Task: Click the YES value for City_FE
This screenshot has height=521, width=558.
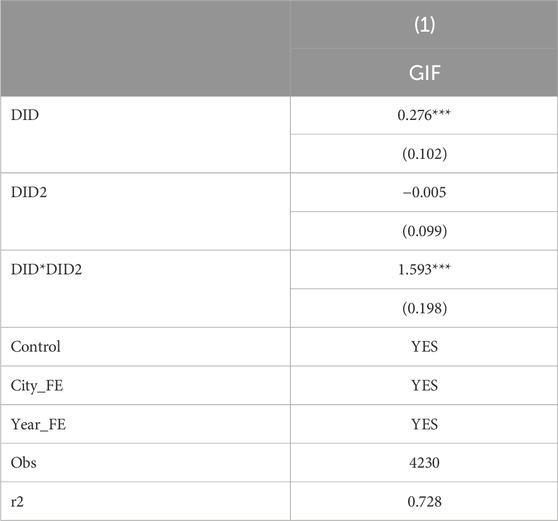Action: (424, 385)
